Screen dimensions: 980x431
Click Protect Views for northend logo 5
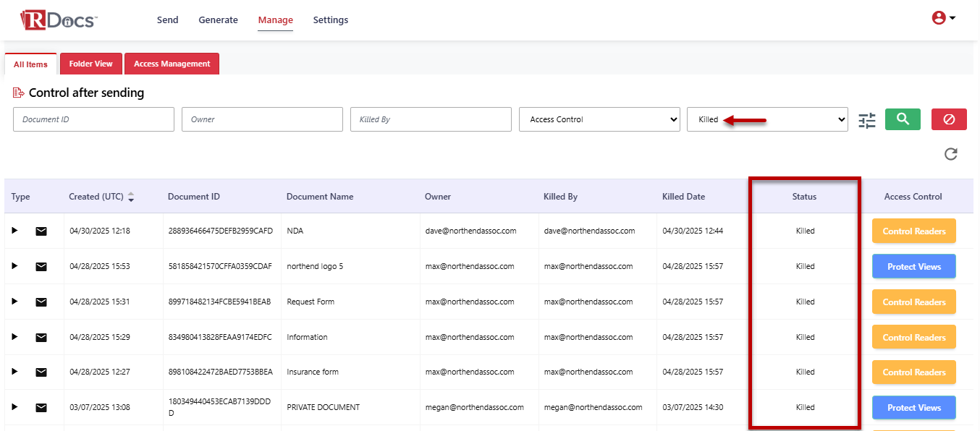coord(914,267)
